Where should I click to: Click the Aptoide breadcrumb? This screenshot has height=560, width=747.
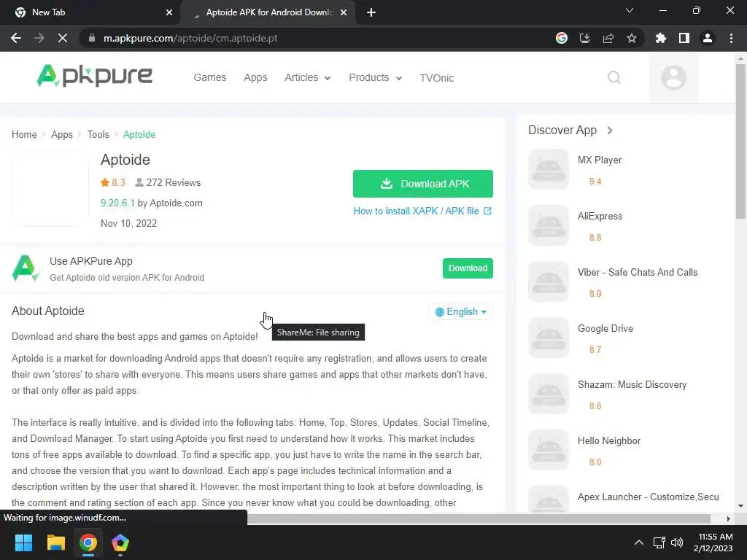(x=139, y=134)
